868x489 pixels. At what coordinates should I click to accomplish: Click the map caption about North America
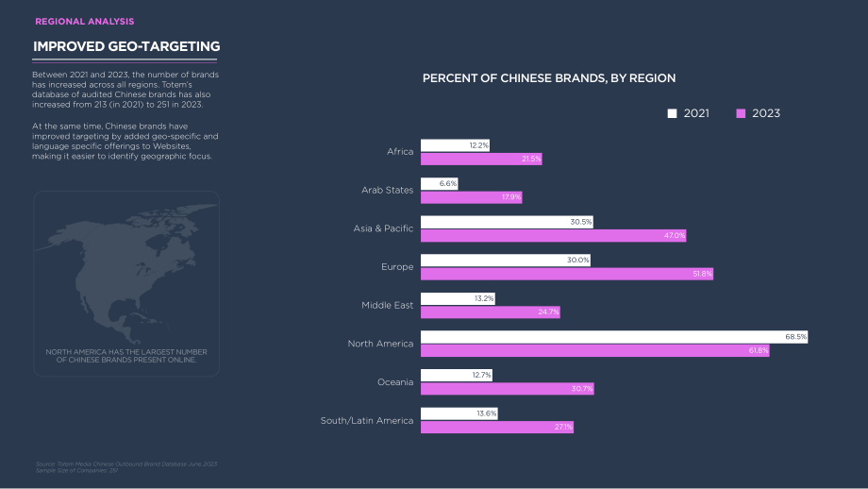coord(126,356)
